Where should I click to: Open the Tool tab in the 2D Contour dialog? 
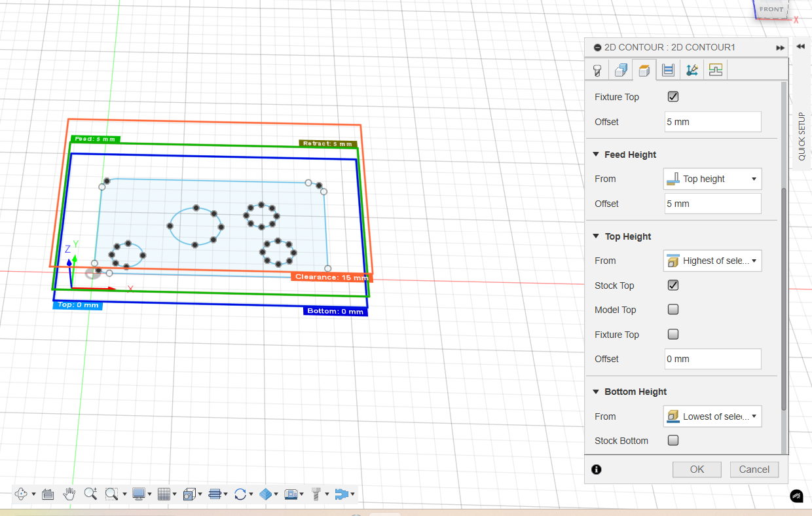tap(597, 70)
